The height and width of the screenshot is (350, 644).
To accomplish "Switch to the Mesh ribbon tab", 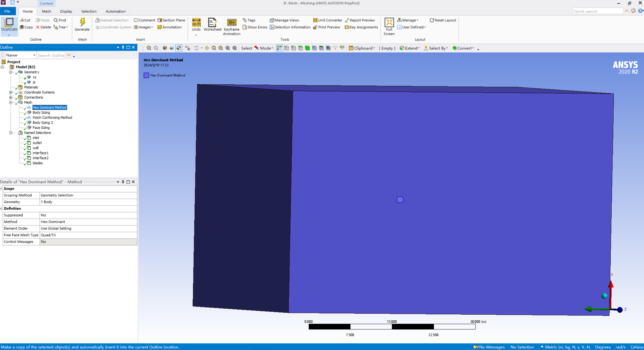I will point(46,11).
